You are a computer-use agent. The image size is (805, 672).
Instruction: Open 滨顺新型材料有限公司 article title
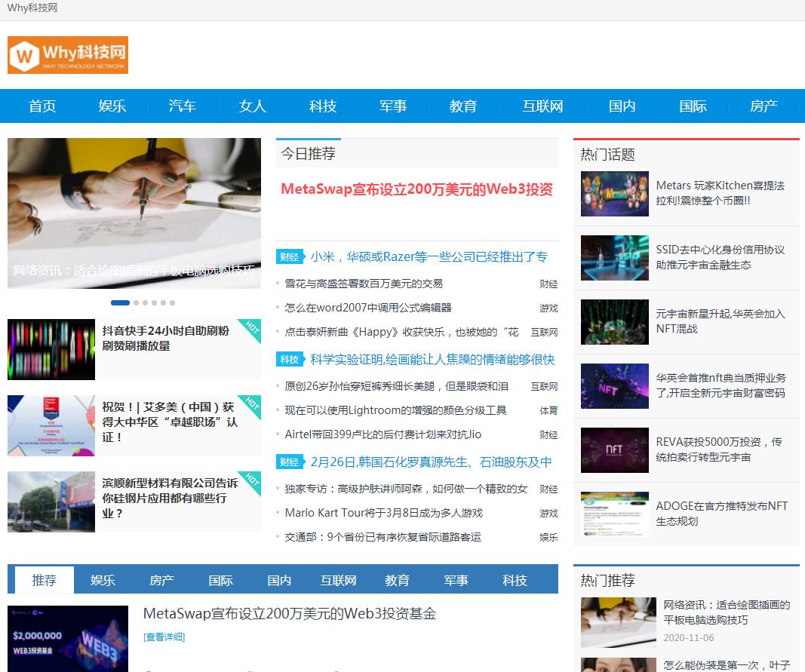pos(170,498)
